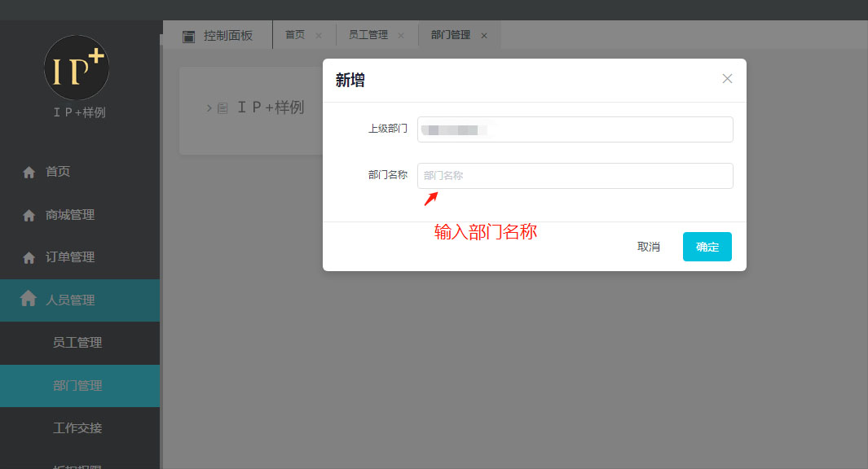This screenshot has width=868, height=469.
Task: Click the 上级部门 field
Action: (575, 129)
